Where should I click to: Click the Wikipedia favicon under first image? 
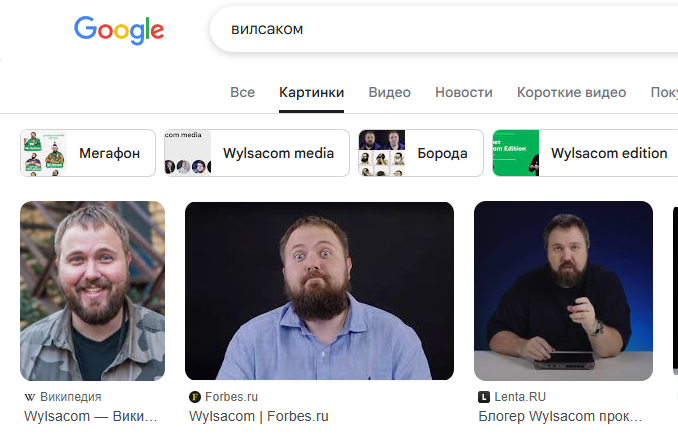pos(29,397)
